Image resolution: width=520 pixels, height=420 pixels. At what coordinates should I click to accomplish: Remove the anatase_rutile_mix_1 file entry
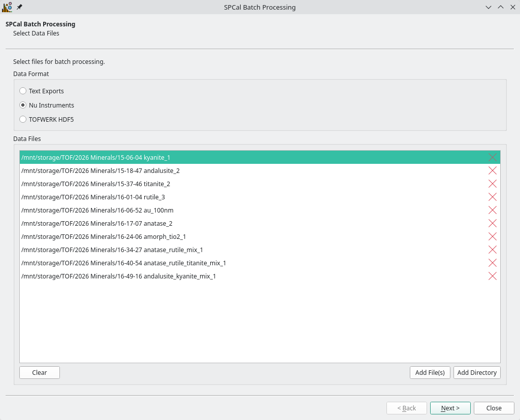coord(493,250)
